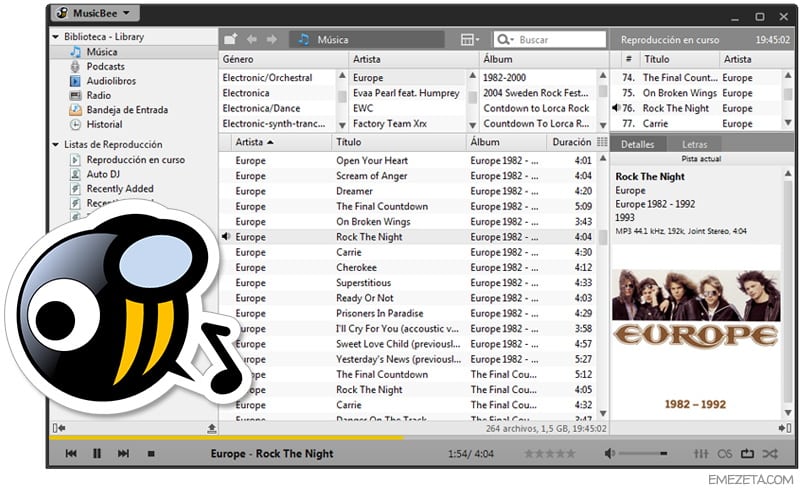Collapse the Listas de Reproducción section

56,144
